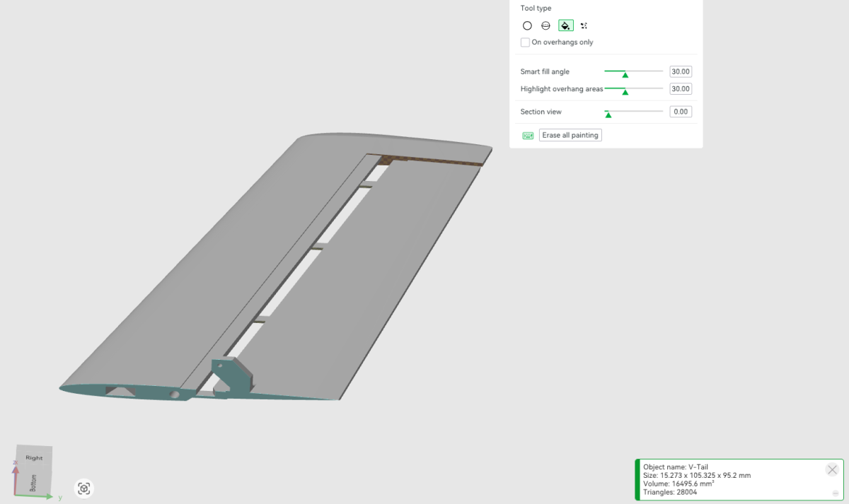Select the circle brush tool type

(527, 25)
